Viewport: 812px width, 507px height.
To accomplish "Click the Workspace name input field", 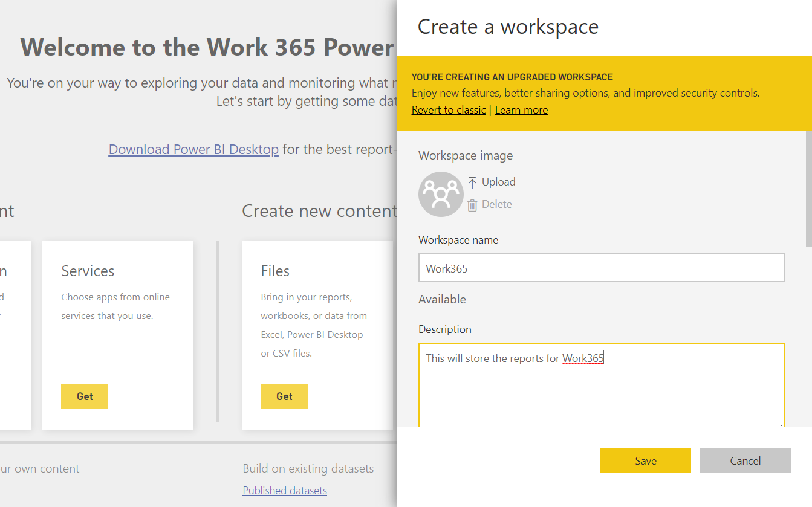I will [601, 268].
